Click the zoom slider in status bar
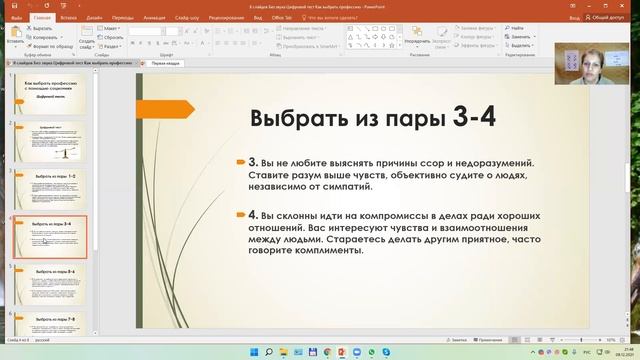Image resolution: width=640 pixels, height=360 pixels. [x=581, y=340]
